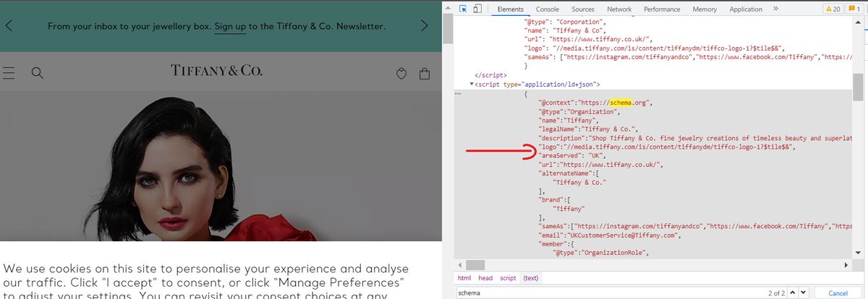Viewport: 868px width, 299px height.
Task: Click the Tiffany & Co. logo
Action: pos(216,70)
